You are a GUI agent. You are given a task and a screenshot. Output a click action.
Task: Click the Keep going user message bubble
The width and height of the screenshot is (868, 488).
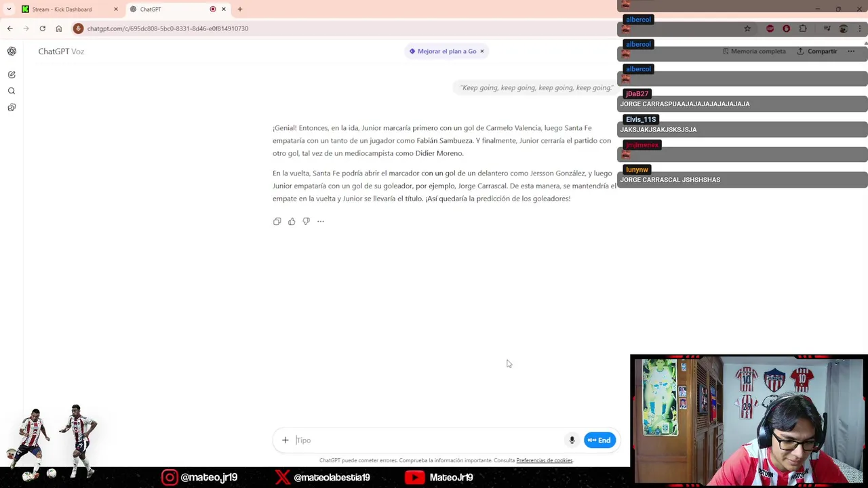[536, 87]
